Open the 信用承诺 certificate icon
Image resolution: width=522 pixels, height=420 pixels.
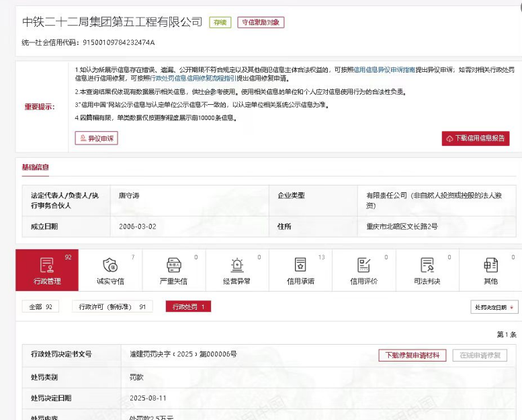(300, 265)
